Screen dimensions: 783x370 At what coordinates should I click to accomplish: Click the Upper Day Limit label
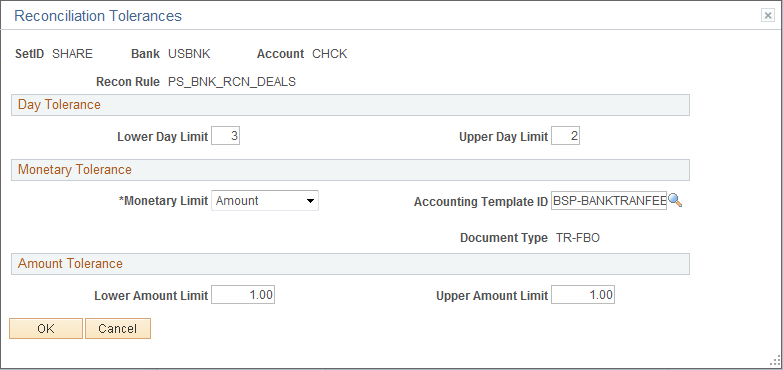(x=503, y=137)
